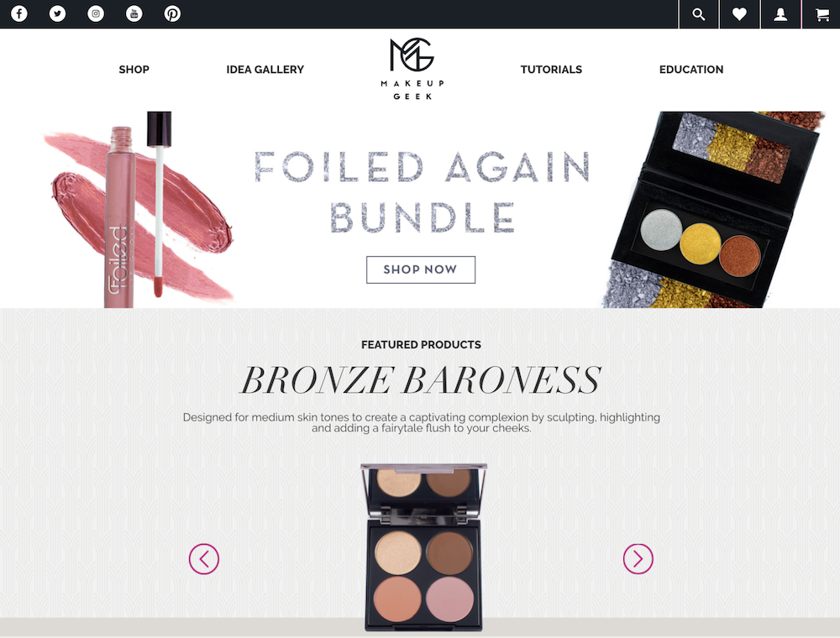
Task: Show next featured product with right arrow
Action: [x=638, y=559]
